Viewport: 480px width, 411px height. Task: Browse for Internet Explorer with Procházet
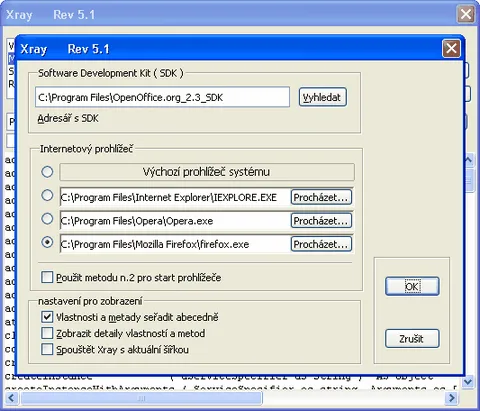(321, 197)
